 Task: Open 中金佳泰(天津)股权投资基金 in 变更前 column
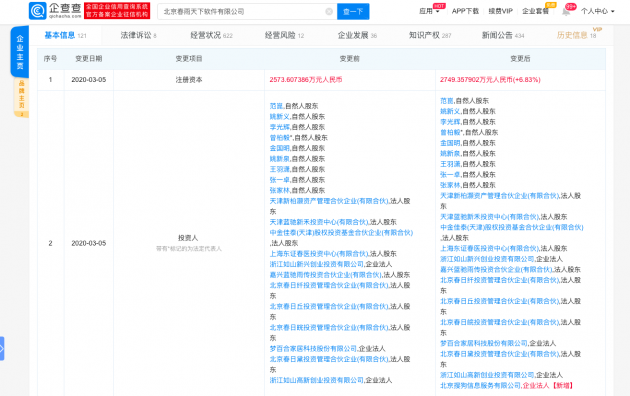[x=341, y=233]
